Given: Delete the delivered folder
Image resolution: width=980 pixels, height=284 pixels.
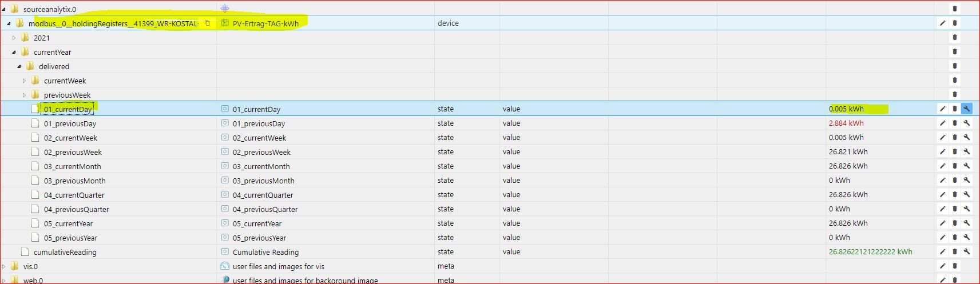Looking at the screenshot, I should coord(954,66).
